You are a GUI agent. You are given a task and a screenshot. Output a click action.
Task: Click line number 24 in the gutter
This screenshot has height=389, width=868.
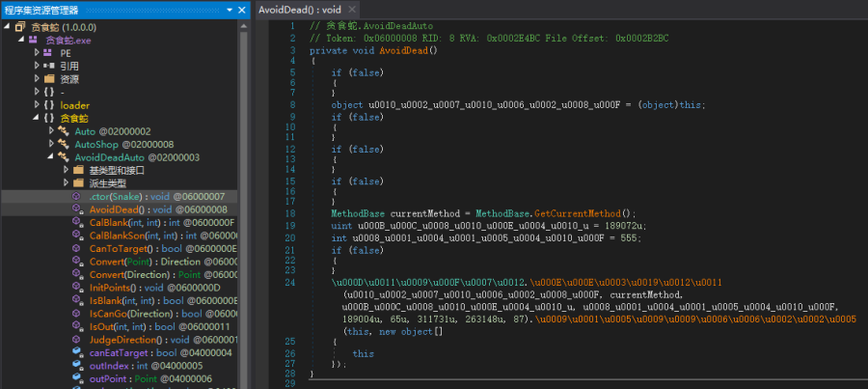click(x=291, y=283)
